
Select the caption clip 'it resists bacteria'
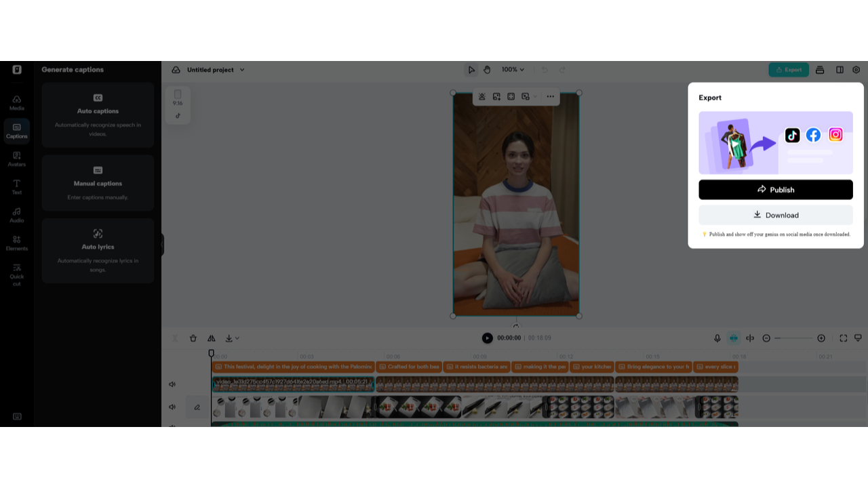coord(477,367)
